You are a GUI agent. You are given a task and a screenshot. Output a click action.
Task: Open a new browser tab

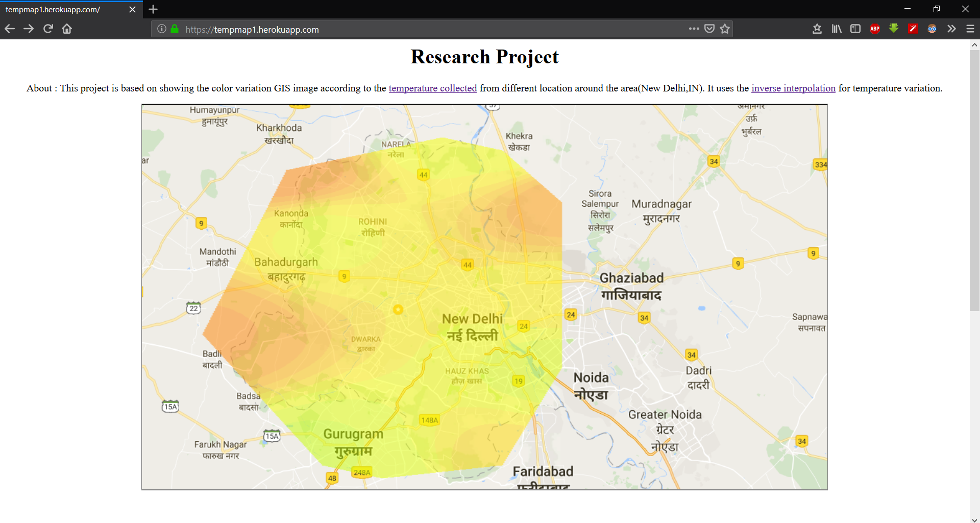point(153,9)
